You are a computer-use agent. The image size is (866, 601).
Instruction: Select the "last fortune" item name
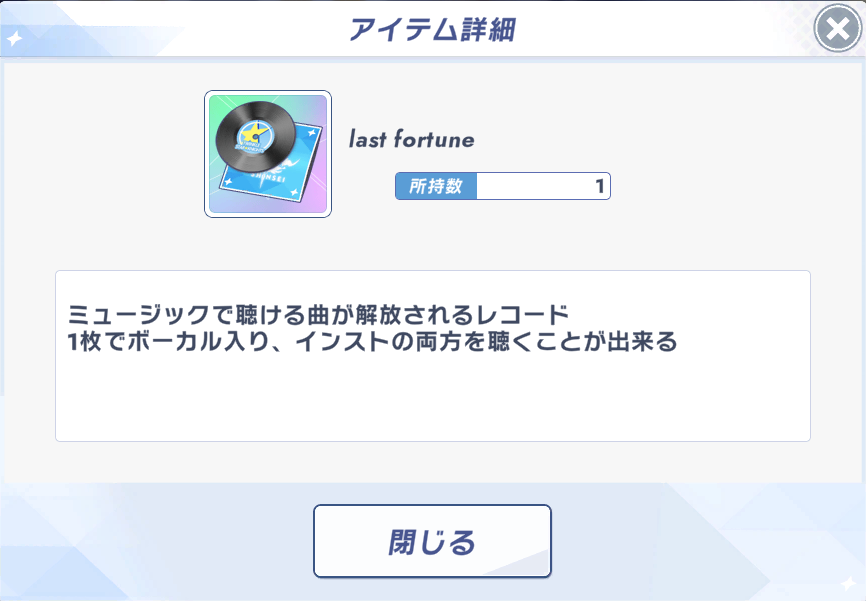coord(411,140)
